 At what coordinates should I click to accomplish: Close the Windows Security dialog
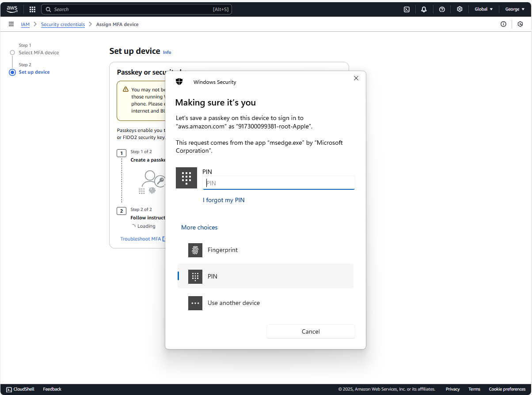(x=356, y=78)
